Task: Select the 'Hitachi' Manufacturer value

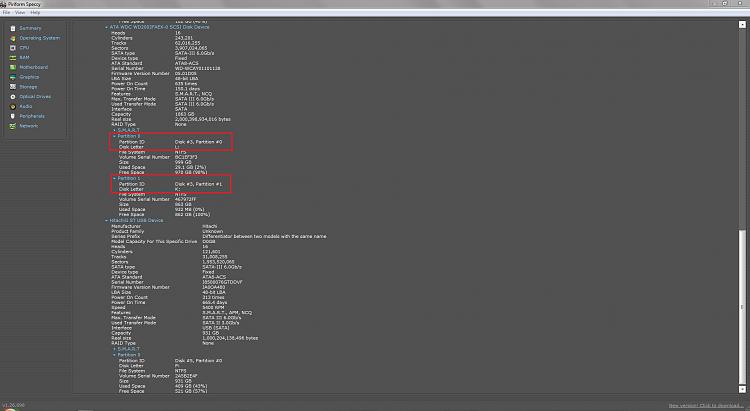Action: [210, 226]
